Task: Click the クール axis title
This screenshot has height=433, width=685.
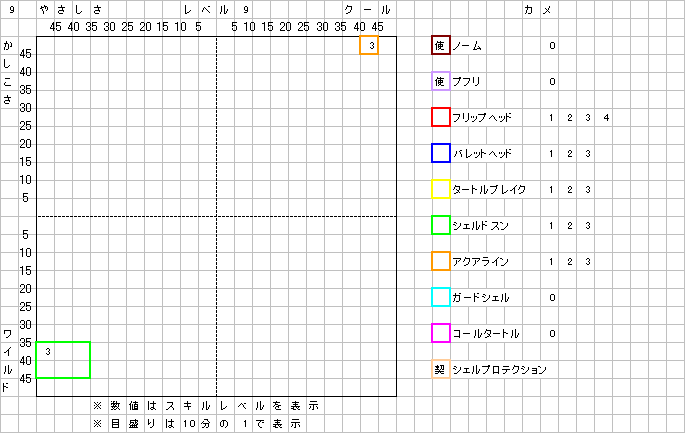Action: (x=367, y=10)
